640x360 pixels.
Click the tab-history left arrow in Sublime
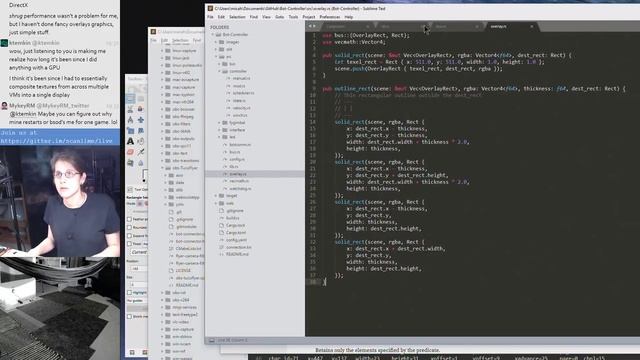coord(310,26)
